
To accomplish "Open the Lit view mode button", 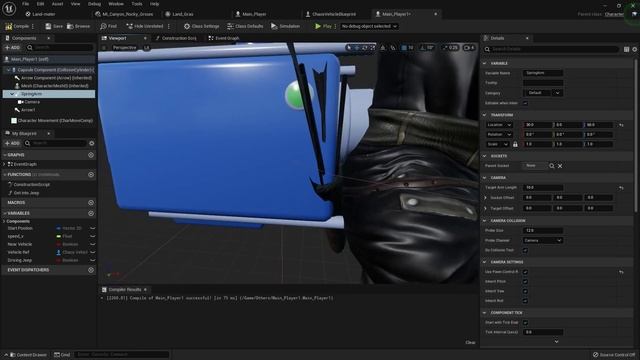I will point(147,48).
